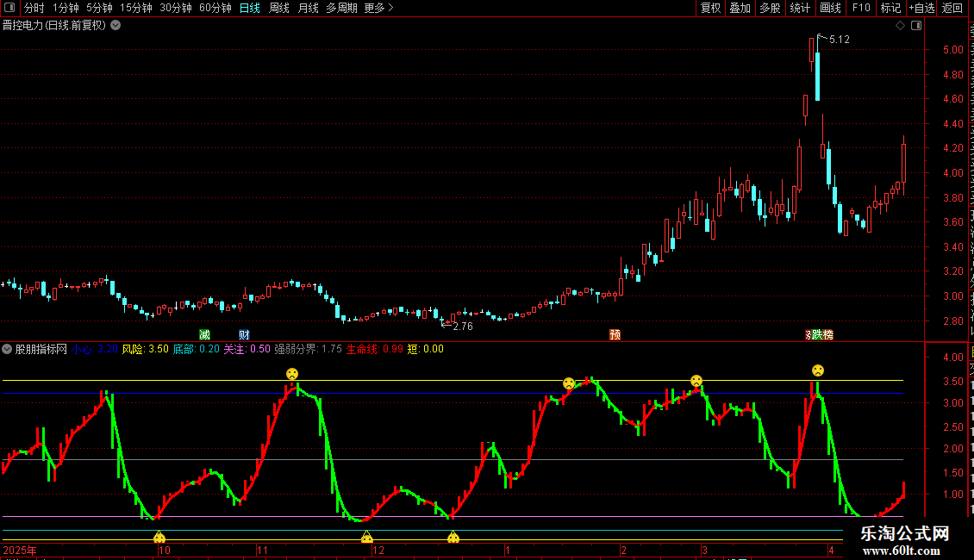Image resolution: width=974 pixels, height=560 pixels.
Task: Open the 复权 adjustment menu
Action: click(710, 8)
